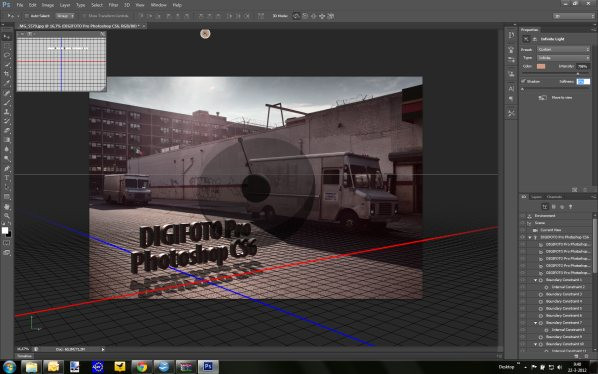This screenshot has width=598, height=374.
Task: Collapse the DIGIFOTO Pro Photoshop CS6 mesh group
Action: 530,238
